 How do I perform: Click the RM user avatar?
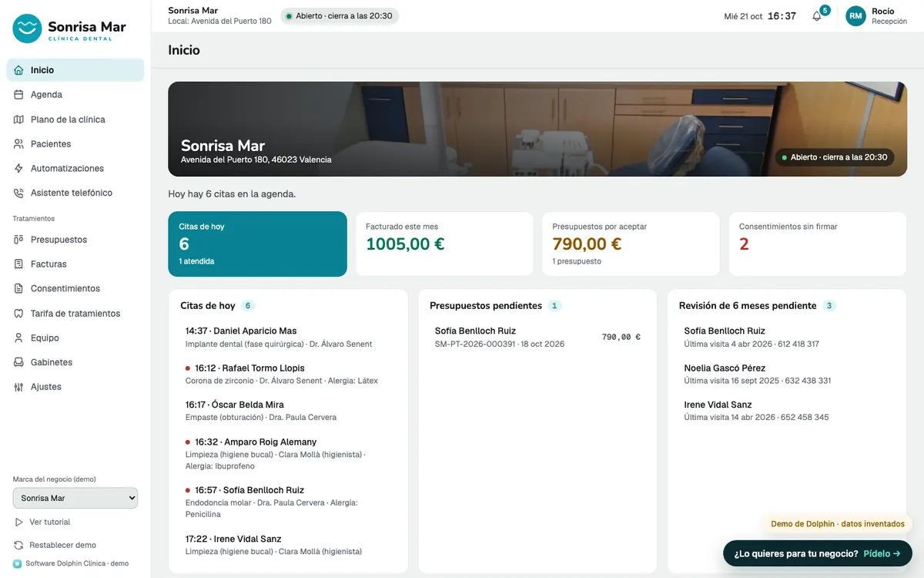pyautogui.click(x=855, y=16)
